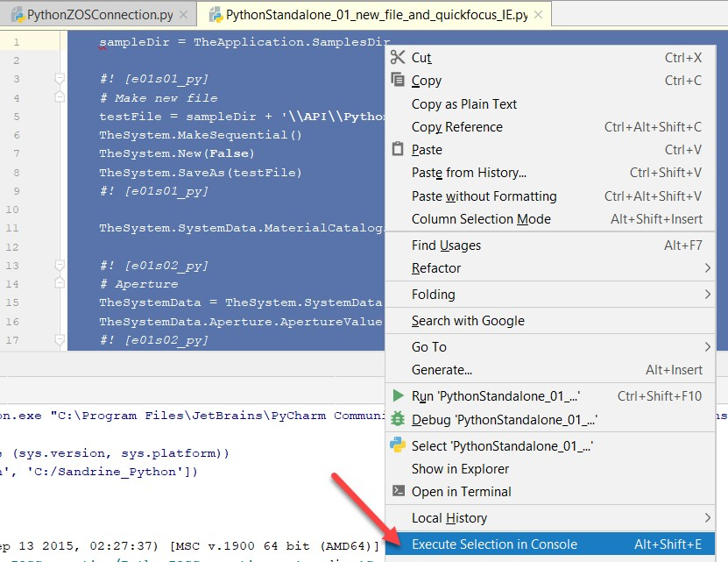Screen dimensions: 728x562
Task: Open Paste from History
Action: (549, 173)
